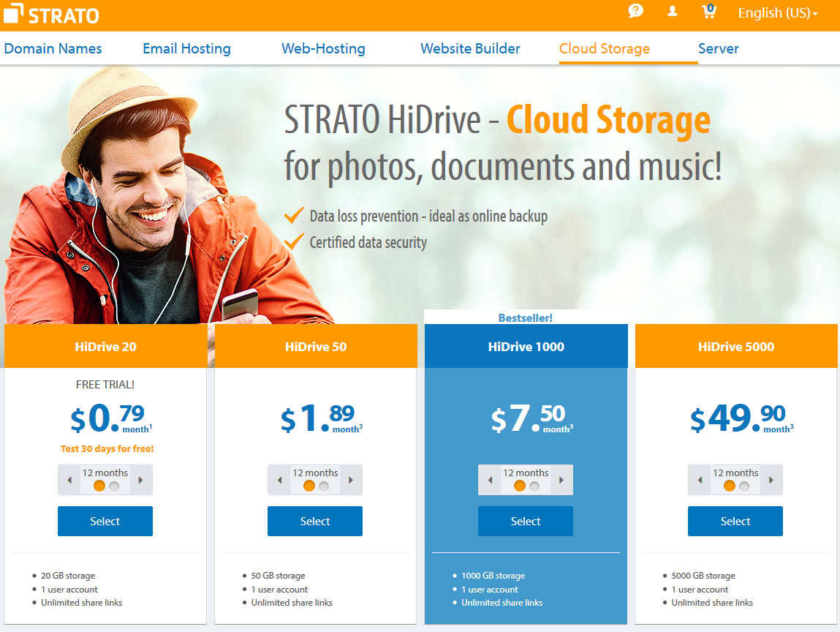
Task: Click next term arrow for HiDrive 20
Action: [141, 480]
